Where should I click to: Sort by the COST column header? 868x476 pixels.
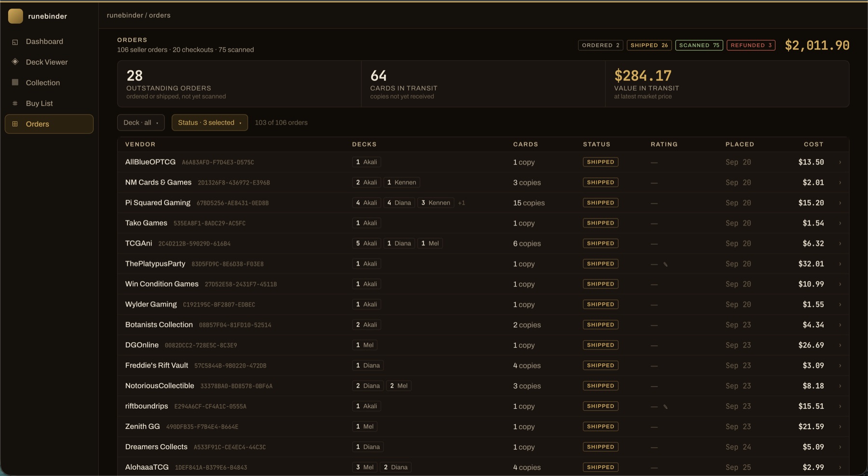(814, 144)
